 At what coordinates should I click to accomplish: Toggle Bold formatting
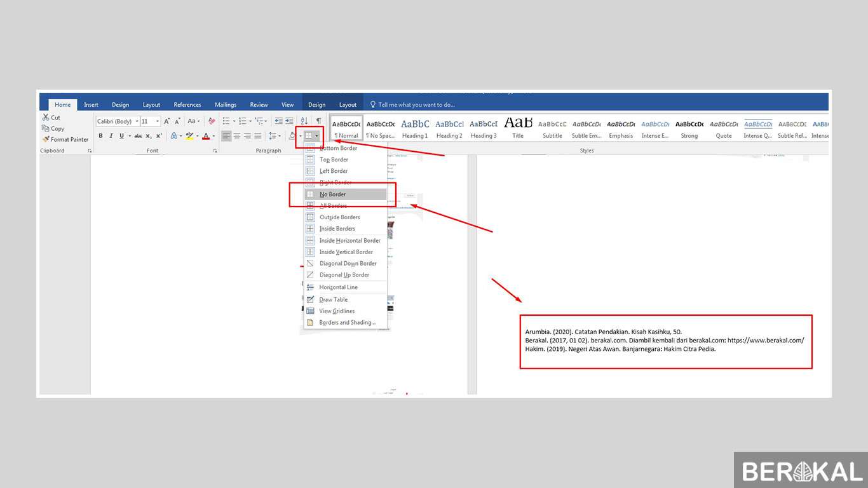[x=100, y=136]
